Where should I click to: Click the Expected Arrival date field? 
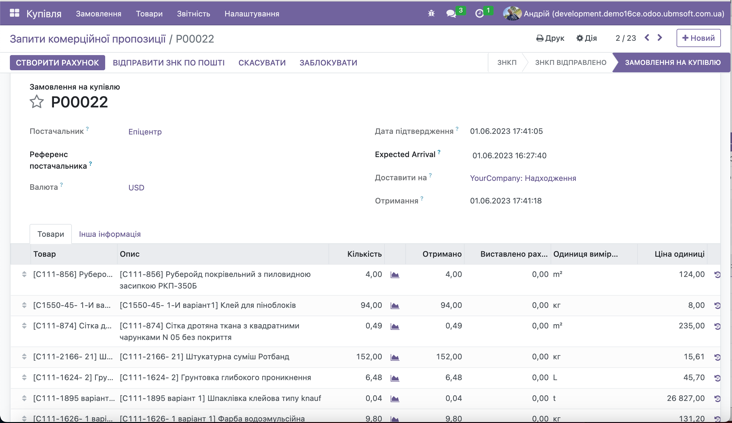coord(509,156)
